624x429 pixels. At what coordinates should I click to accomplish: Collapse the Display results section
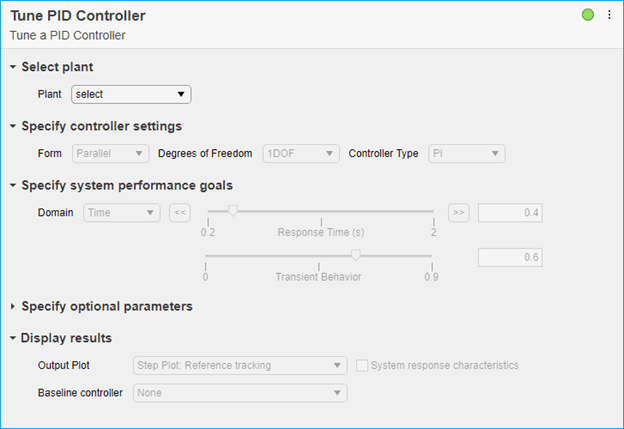click(13, 338)
